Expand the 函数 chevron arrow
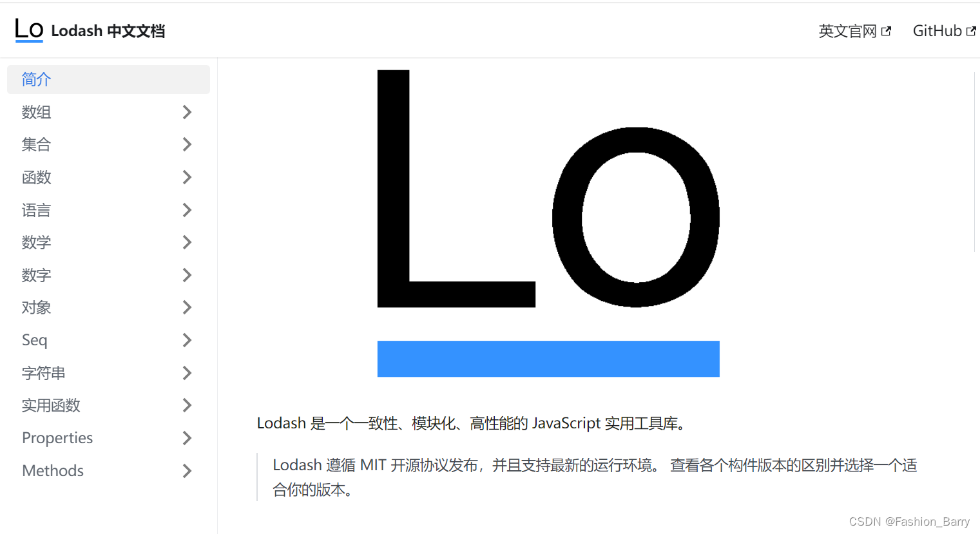The image size is (980, 534). 187,177
